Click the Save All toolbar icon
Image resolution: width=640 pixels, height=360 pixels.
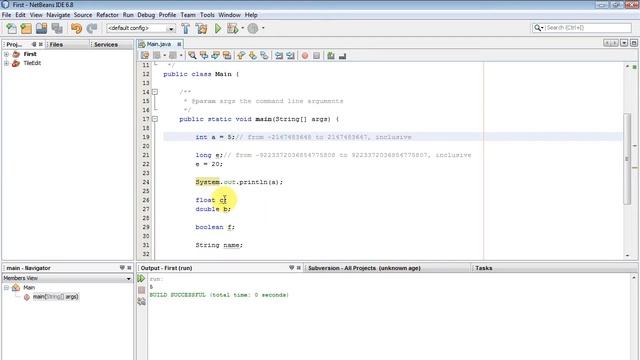click(x=57, y=28)
